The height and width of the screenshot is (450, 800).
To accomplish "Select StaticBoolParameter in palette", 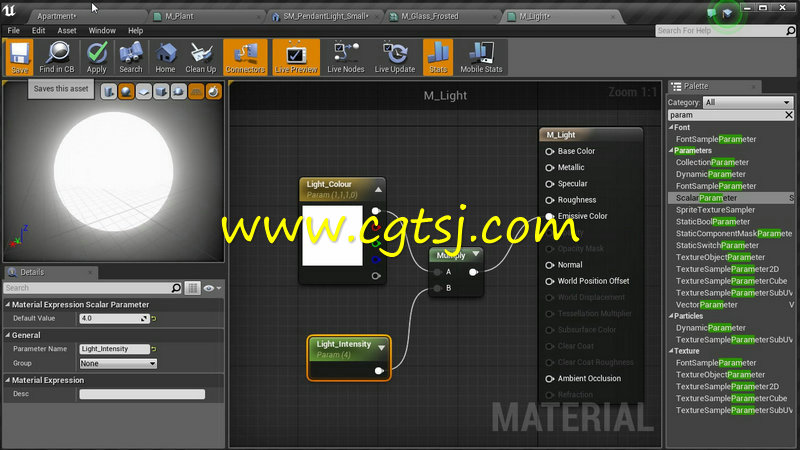I will [713, 221].
